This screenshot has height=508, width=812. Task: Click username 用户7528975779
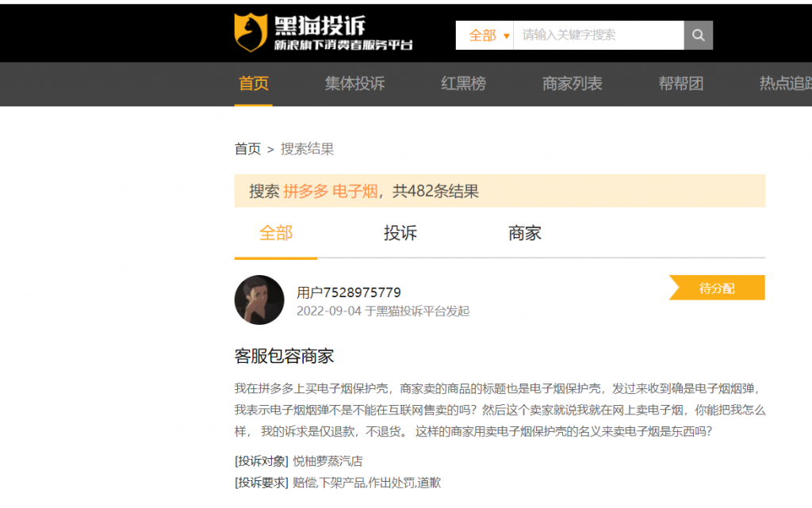click(349, 292)
